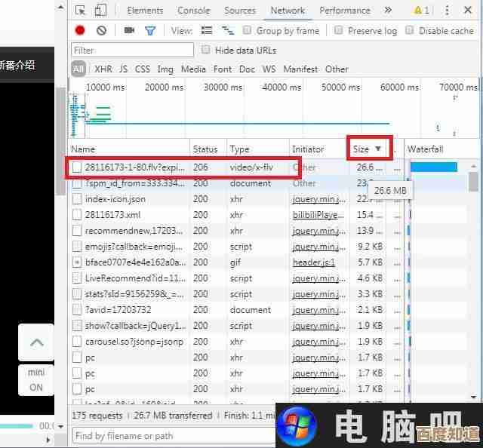
Task: Switch to large request rows view icon
Action: click(x=207, y=30)
